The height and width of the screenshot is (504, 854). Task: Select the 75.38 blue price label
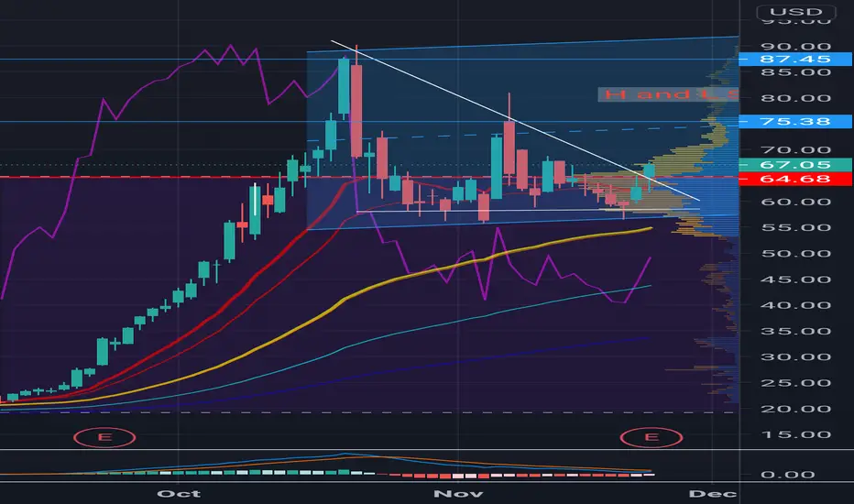click(795, 121)
